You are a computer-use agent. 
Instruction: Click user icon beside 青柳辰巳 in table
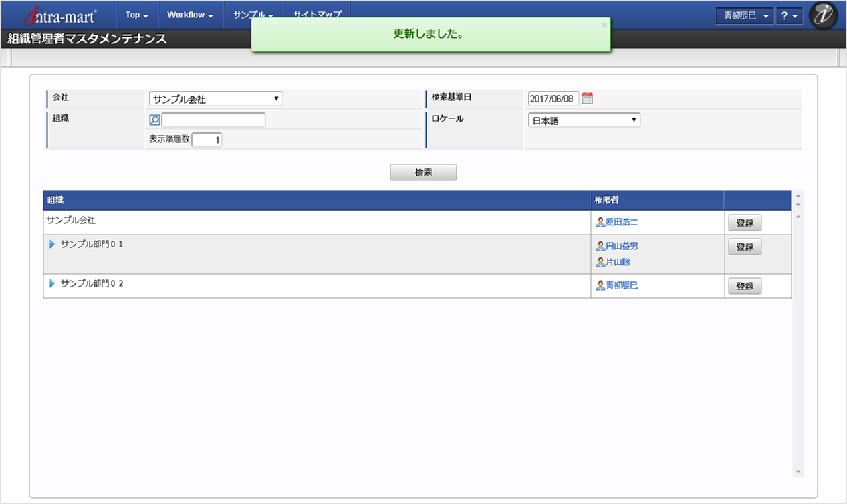pyautogui.click(x=600, y=285)
